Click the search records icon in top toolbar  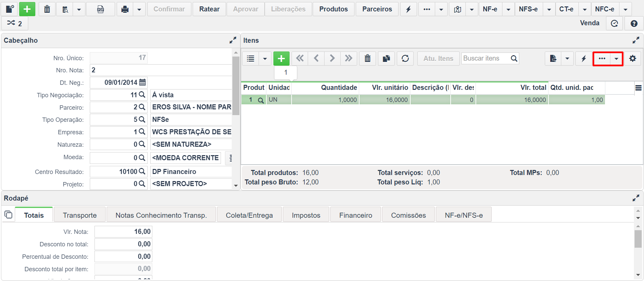tap(65, 9)
